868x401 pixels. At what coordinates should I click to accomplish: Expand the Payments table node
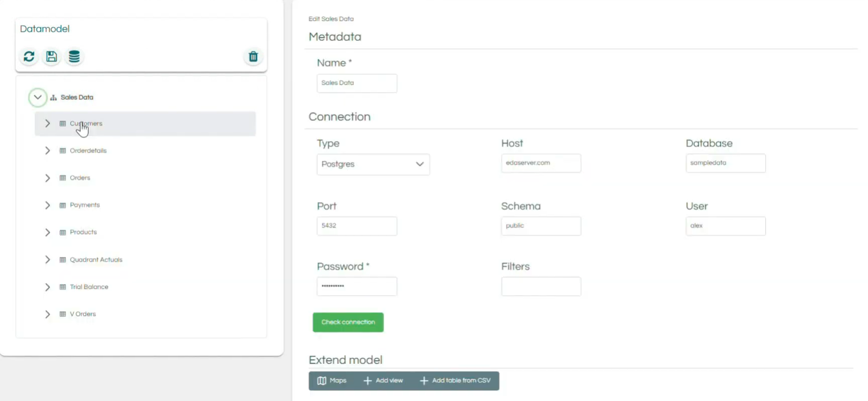coord(47,205)
